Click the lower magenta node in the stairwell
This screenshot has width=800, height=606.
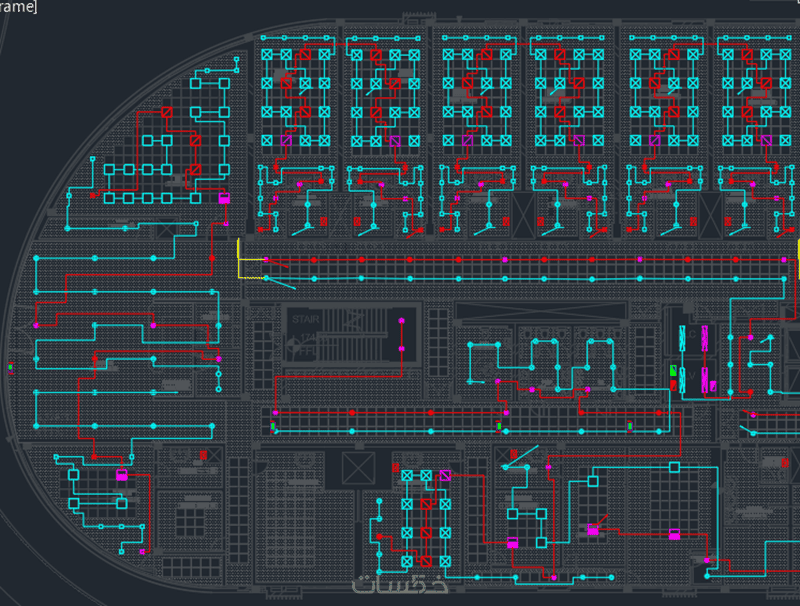pos(402,348)
